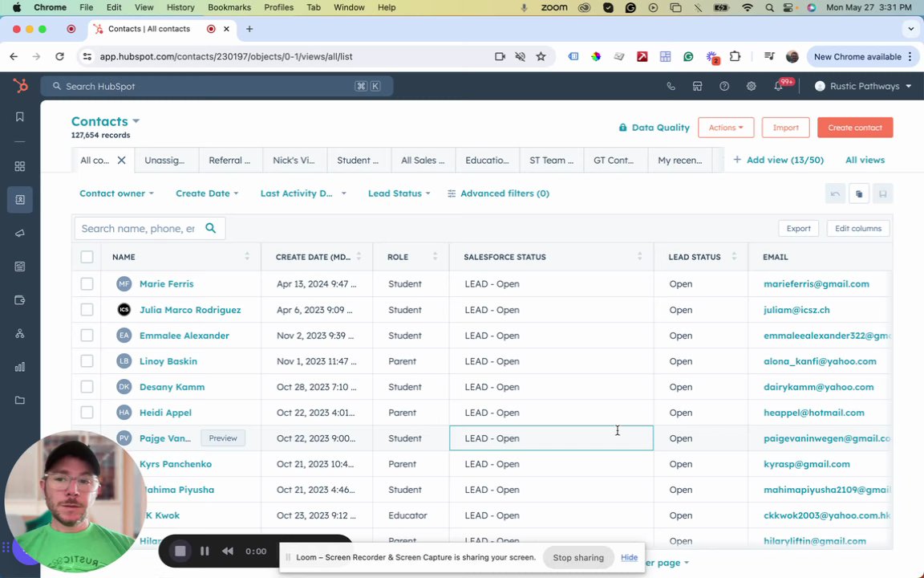Check the box for Heidi Appel
Viewport: 924px width, 578px height.
(87, 413)
